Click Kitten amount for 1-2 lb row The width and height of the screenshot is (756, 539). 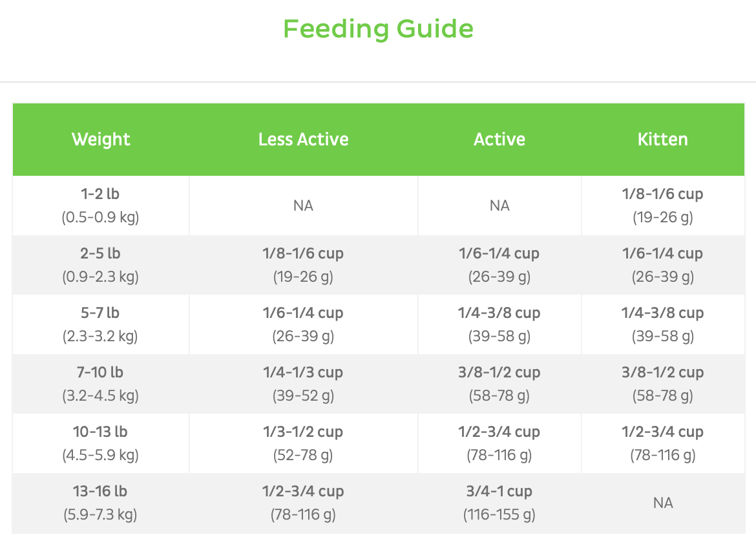(662, 206)
